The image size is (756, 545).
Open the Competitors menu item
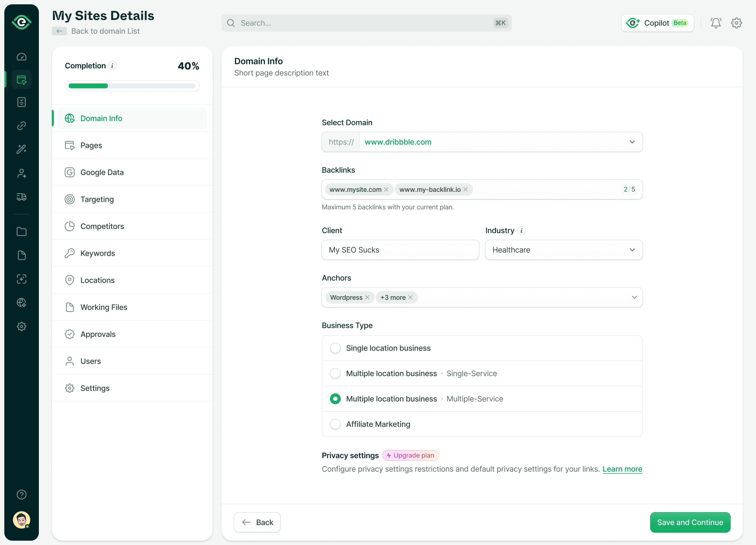tap(102, 226)
